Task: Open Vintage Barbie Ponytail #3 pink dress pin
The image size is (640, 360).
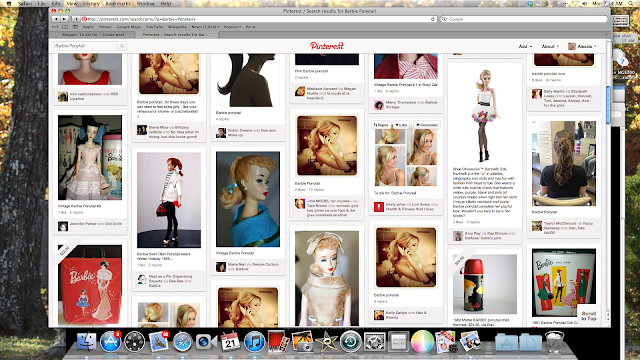Action: click(90, 158)
